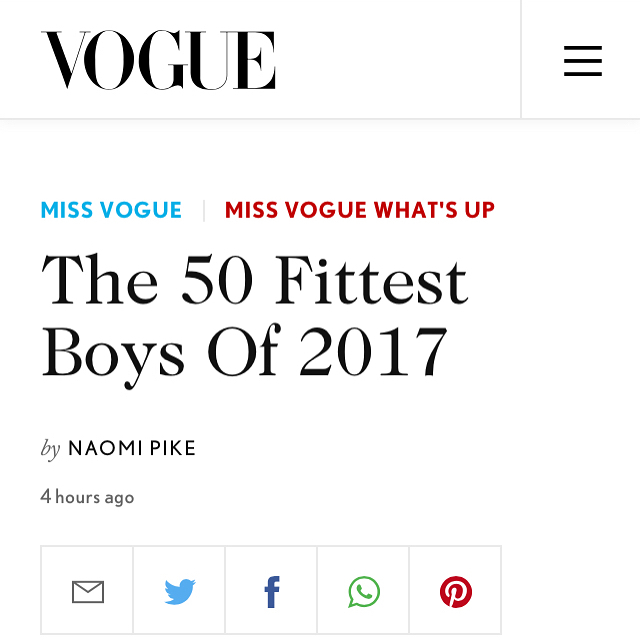This screenshot has width=640, height=640.
Task: Click the vertical line left of hamburger icon
Action: click(521, 60)
